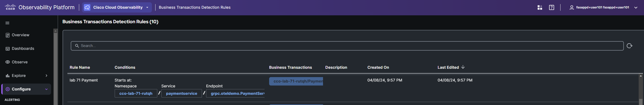This screenshot has width=644, height=105.
Task: Click into the Search rules field
Action: 350,46
